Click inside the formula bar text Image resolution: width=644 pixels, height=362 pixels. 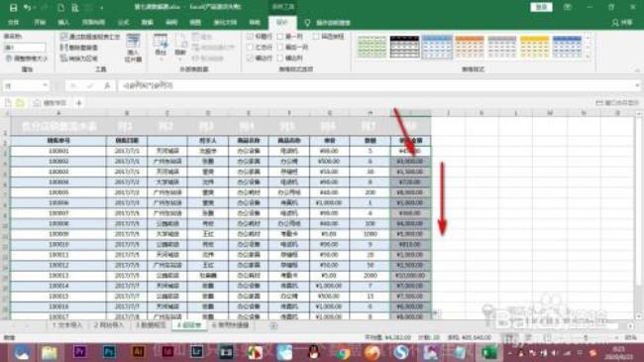(x=149, y=85)
